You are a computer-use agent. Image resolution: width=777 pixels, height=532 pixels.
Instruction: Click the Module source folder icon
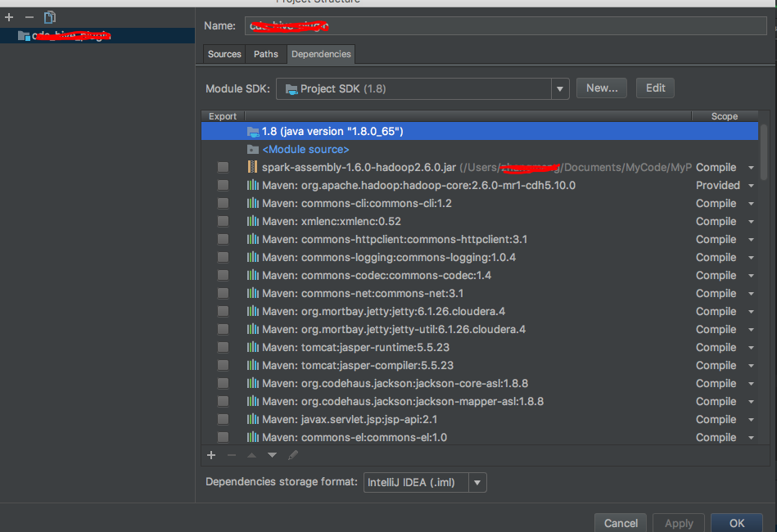point(253,149)
